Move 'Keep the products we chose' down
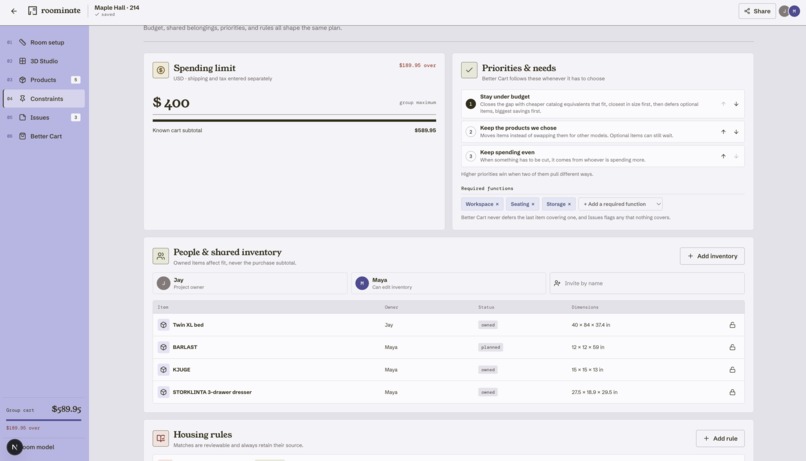The height and width of the screenshot is (461, 806). [736, 132]
